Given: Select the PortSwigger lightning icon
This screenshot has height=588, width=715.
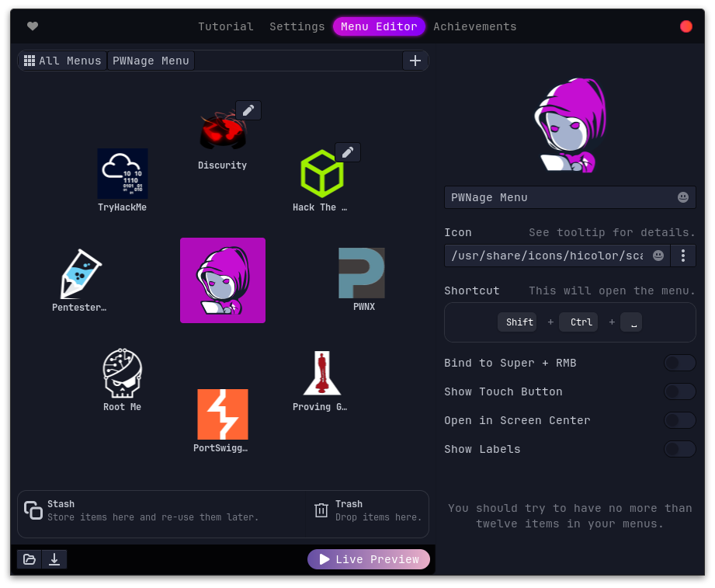Looking at the screenshot, I should tap(223, 414).
